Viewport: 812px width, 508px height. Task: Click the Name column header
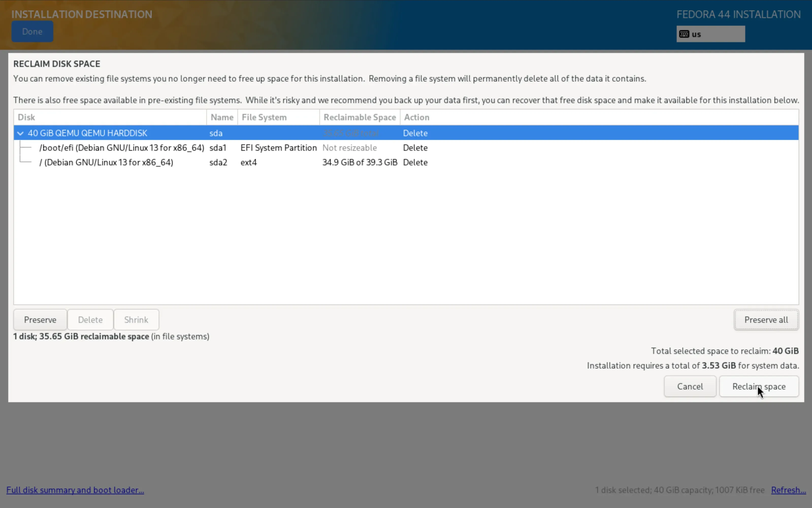222,117
